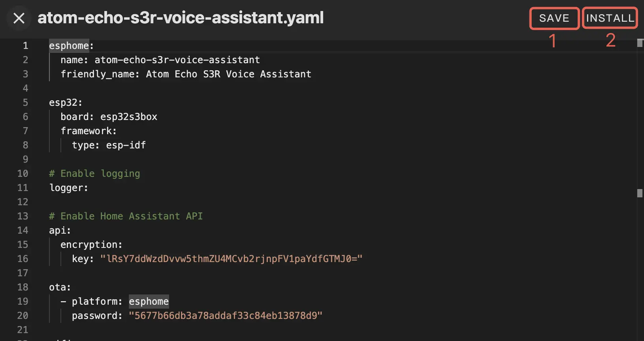
Task: Place cursor on the esp32s3box board value
Action: click(129, 117)
